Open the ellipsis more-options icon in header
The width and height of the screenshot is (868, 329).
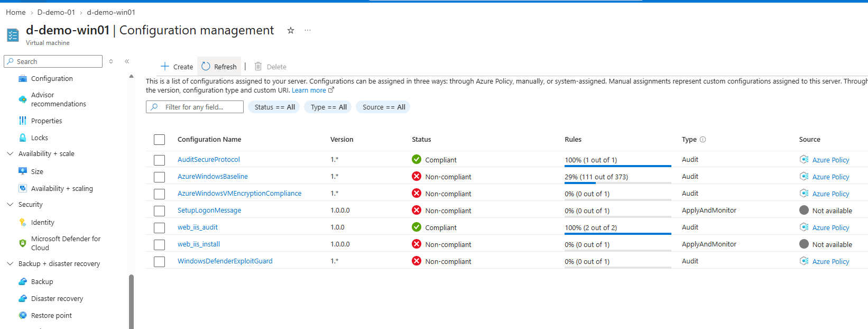point(308,31)
